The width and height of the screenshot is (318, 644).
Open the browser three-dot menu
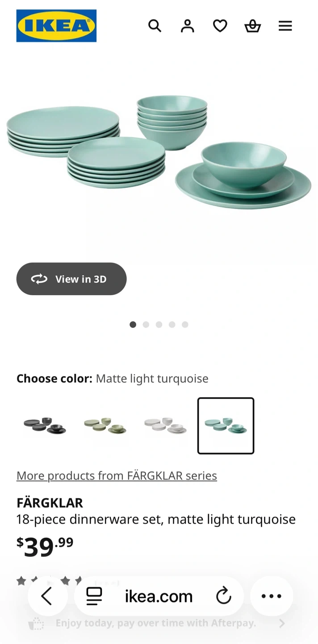pos(272,596)
